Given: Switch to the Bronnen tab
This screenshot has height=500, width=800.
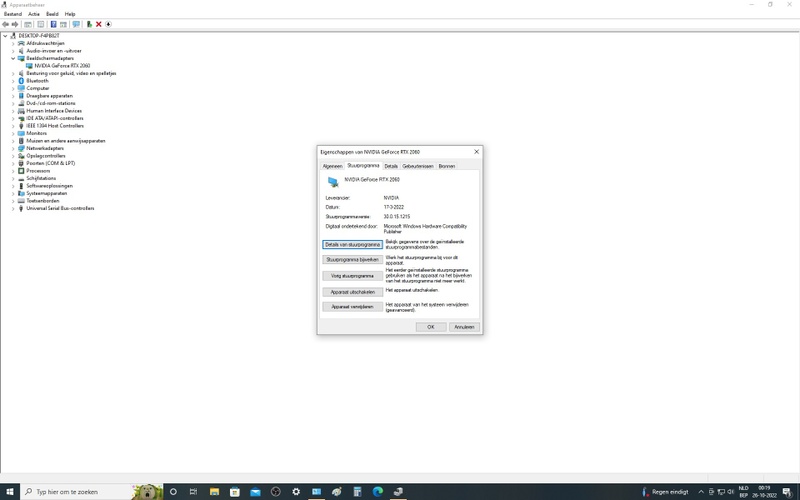Looking at the screenshot, I should pos(446,166).
